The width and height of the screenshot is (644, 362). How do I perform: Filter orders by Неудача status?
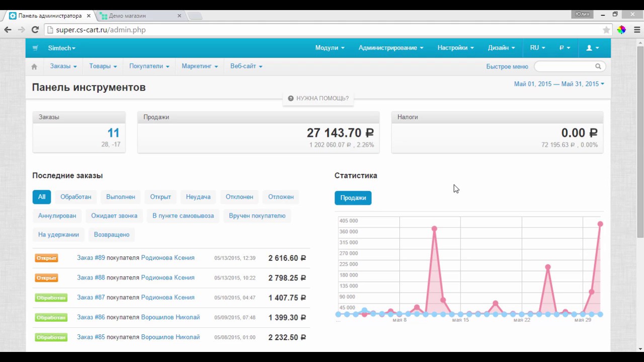point(198,197)
